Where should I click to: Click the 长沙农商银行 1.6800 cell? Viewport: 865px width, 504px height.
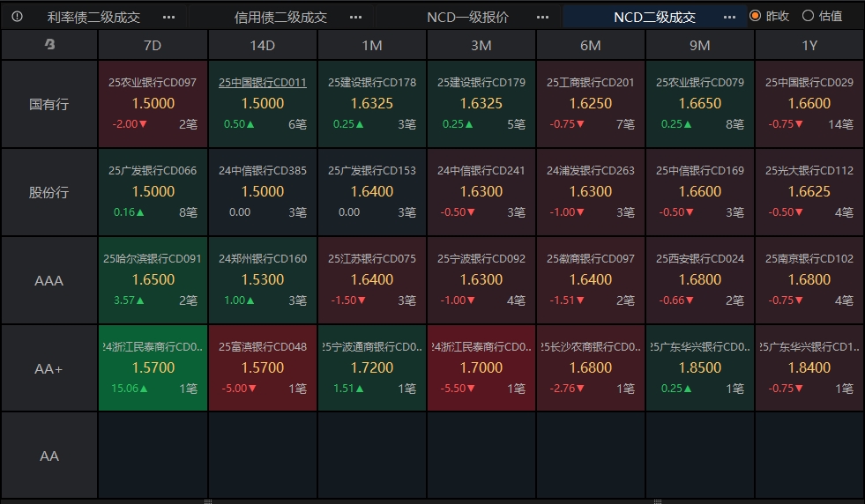(591, 367)
